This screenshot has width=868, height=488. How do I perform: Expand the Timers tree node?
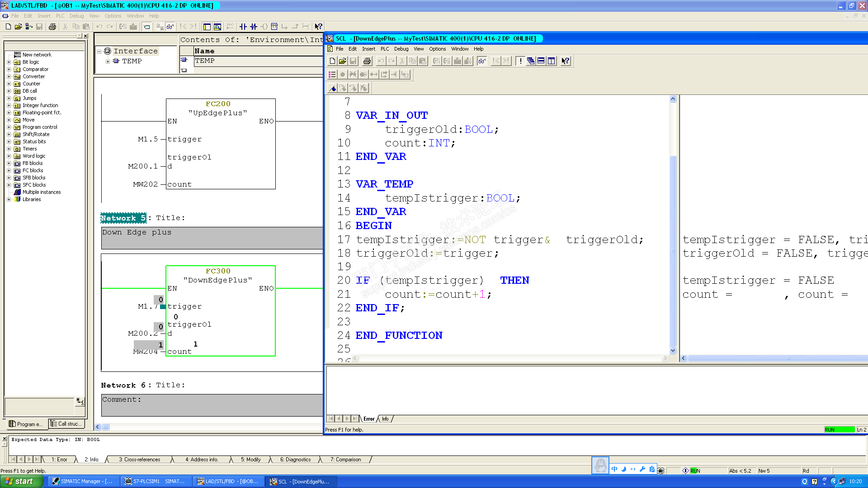click(x=9, y=149)
